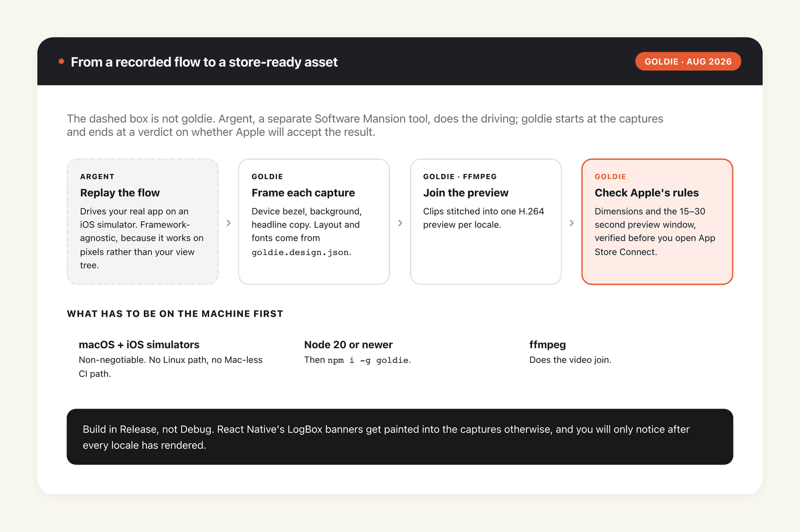The height and width of the screenshot is (532, 800).
Task: Click the heading "WHAT HAS TO BE ON THE MACHINE FIRST"
Action: point(175,314)
